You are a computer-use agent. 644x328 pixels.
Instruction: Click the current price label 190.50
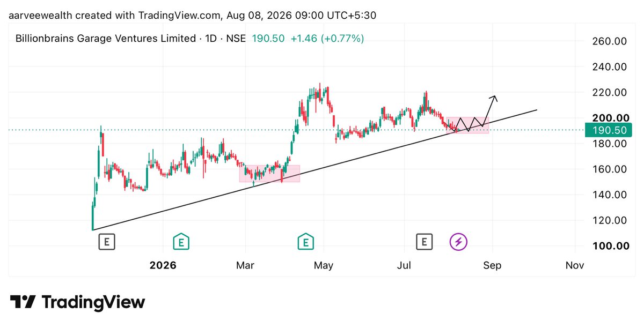coord(610,130)
